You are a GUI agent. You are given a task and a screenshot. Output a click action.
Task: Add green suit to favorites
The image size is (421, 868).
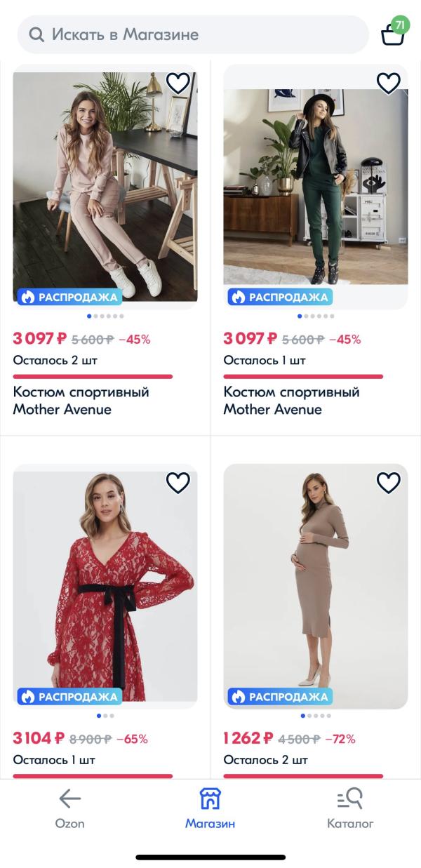[x=389, y=84]
